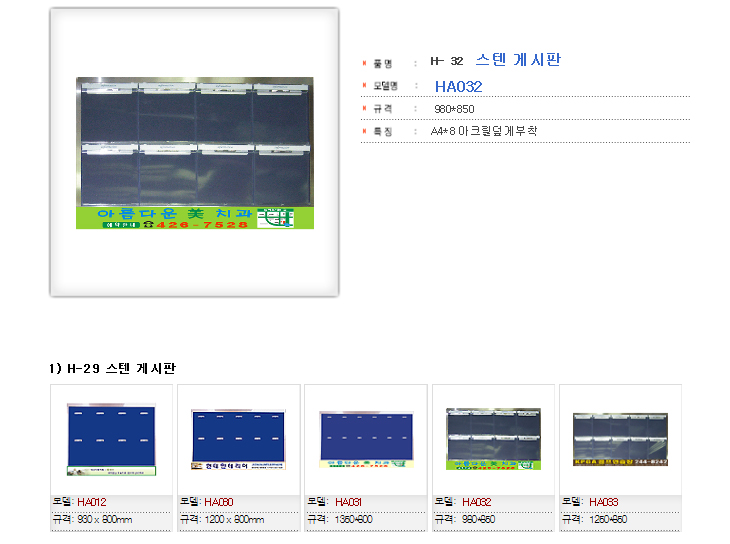Click the large blue HA032 model name
Image resolution: width=730 pixels, height=544 pixels.
[458, 87]
